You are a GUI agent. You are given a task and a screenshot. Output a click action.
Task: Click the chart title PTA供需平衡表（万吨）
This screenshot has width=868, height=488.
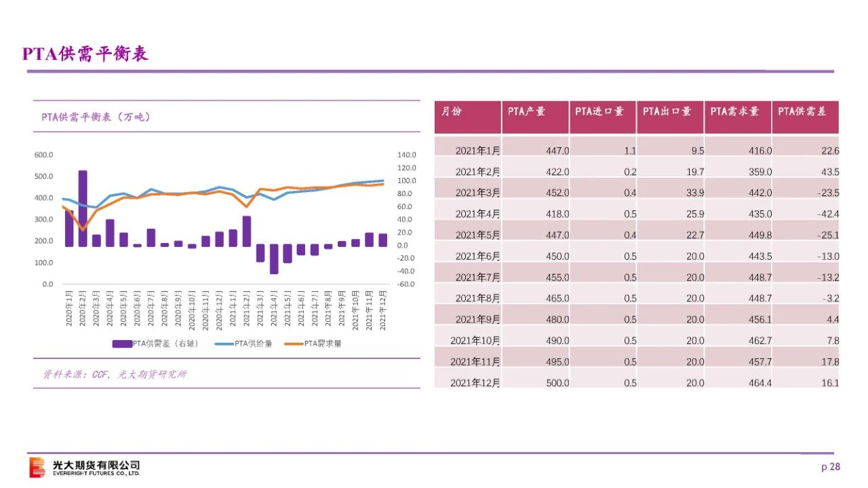coord(96,117)
